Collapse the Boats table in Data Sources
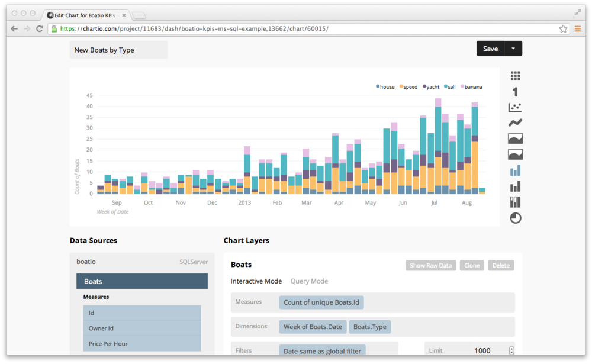 pos(142,281)
